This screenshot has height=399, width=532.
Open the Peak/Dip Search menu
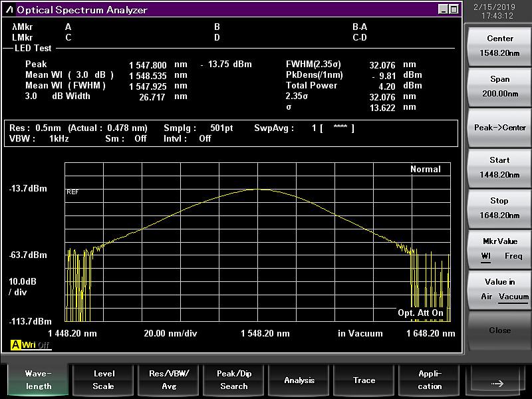(234, 380)
